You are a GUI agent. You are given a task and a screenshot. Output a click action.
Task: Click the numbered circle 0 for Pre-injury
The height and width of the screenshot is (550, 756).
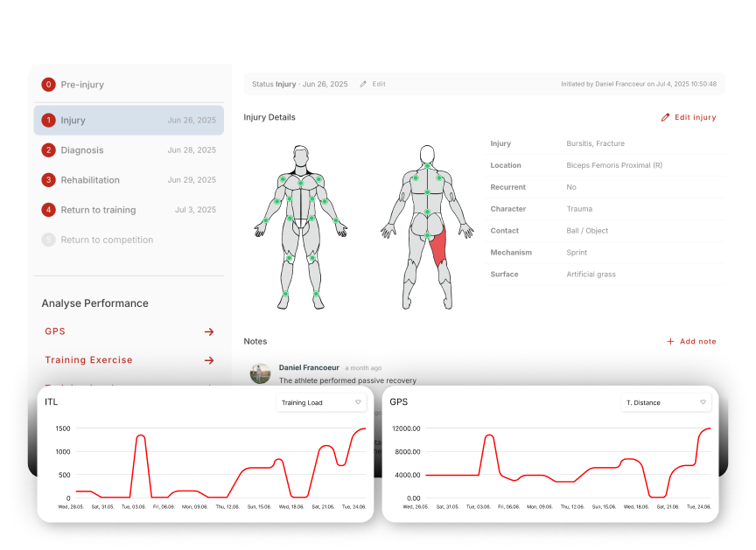click(49, 84)
